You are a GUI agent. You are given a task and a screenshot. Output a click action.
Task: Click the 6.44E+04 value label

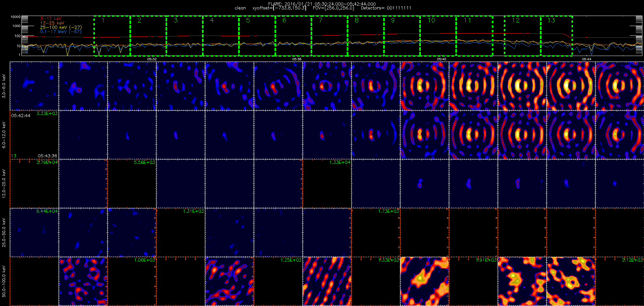pos(47,211)
